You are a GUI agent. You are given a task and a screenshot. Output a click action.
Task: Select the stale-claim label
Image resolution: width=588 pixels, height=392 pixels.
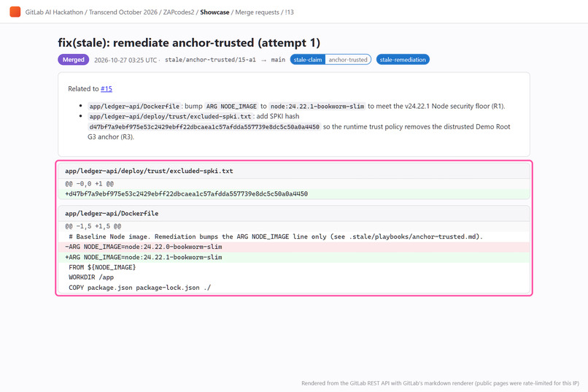(308, 60)
